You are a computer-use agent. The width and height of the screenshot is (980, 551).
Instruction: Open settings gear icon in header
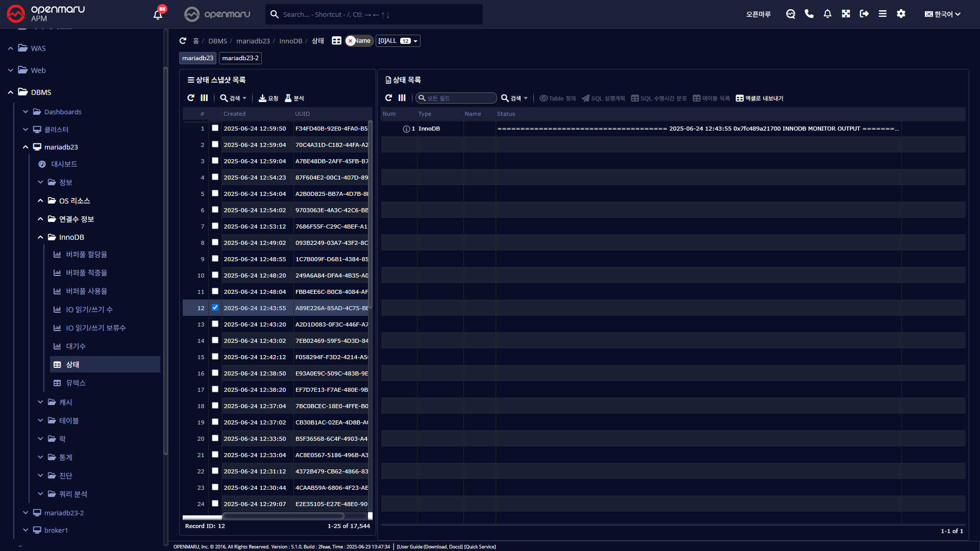click(901, 14)
